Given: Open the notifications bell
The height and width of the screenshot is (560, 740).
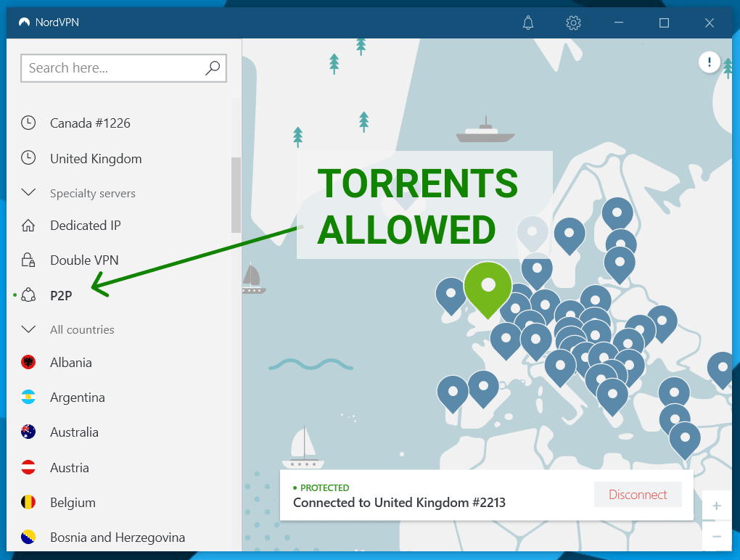Looking at the screenshot, I should (528, 22).
